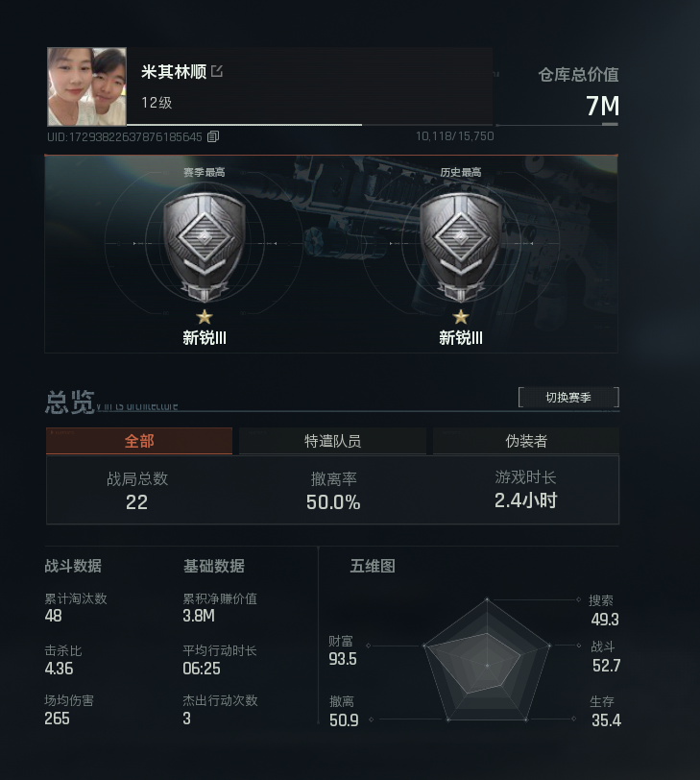Image resolution: width=700 pixels, height=780 pixels.
Task: Click the experience progress bar
Action: coord(310,124)
